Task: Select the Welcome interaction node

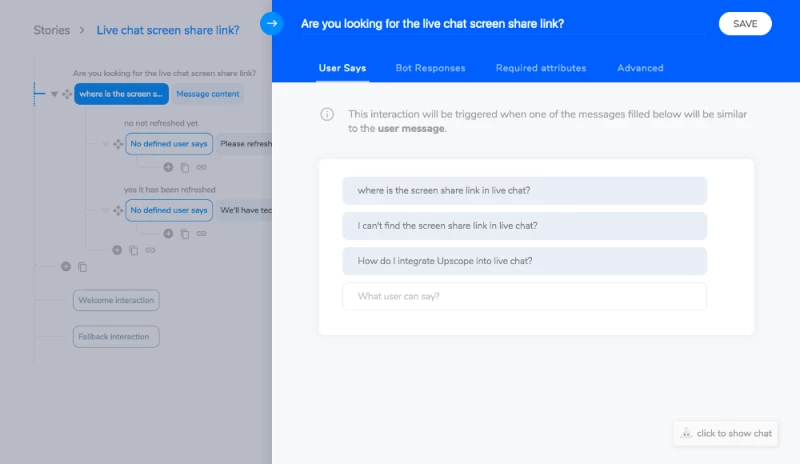Action: coord(116,300)
